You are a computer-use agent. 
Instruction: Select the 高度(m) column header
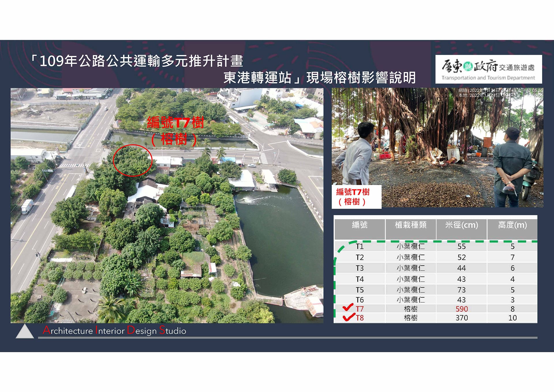tap(512, 225)
